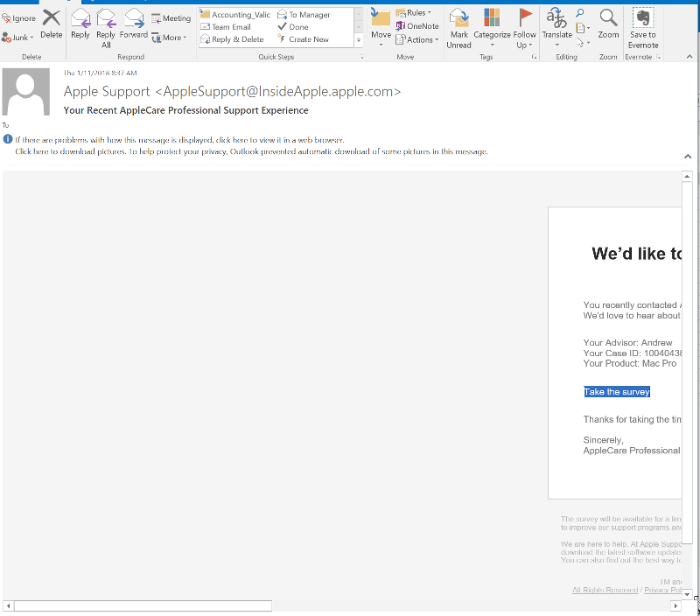The image size is (700, 616).
Task: Reply with a Meeting
Action: (x=171, y=18)
